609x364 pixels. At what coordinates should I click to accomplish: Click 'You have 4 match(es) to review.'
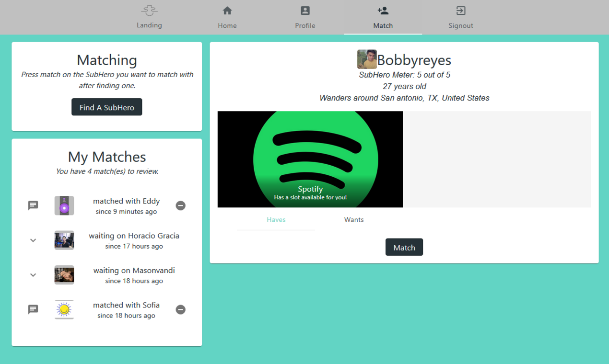[107, 171]
